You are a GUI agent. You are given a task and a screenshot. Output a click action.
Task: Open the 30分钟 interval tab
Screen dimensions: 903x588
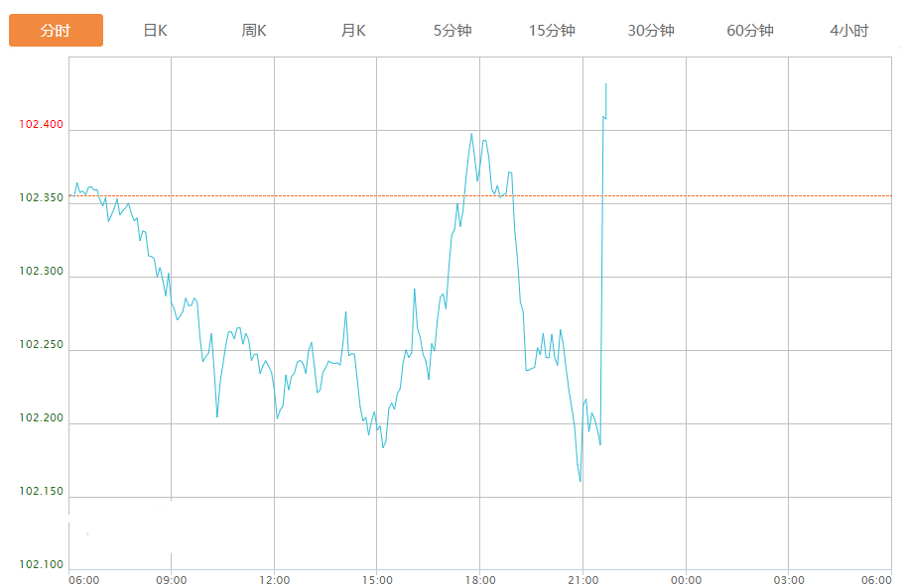tap(651, 31)
